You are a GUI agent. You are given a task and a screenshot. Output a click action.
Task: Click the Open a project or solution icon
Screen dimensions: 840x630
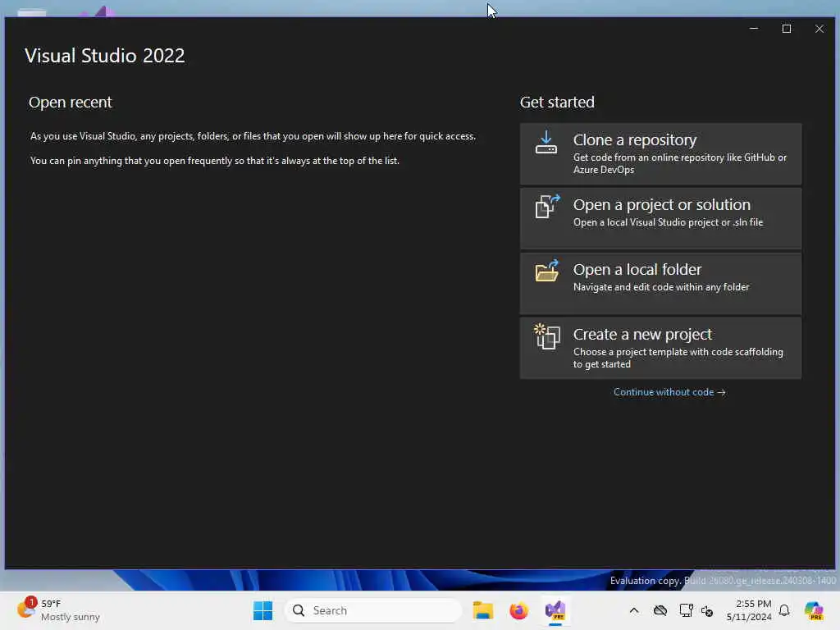547,206
